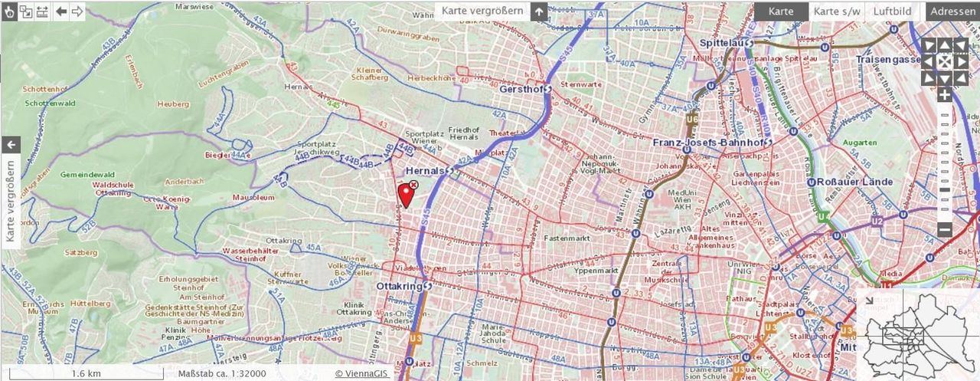Screen dimensions: 980x381
Task: Select the distance measuring ruler tool
Action: (41, 11)
